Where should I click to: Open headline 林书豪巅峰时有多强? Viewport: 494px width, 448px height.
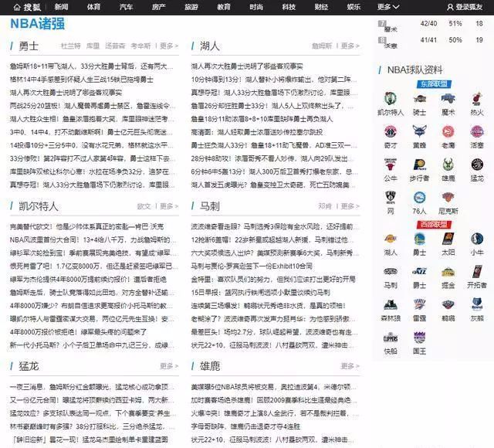92,426
